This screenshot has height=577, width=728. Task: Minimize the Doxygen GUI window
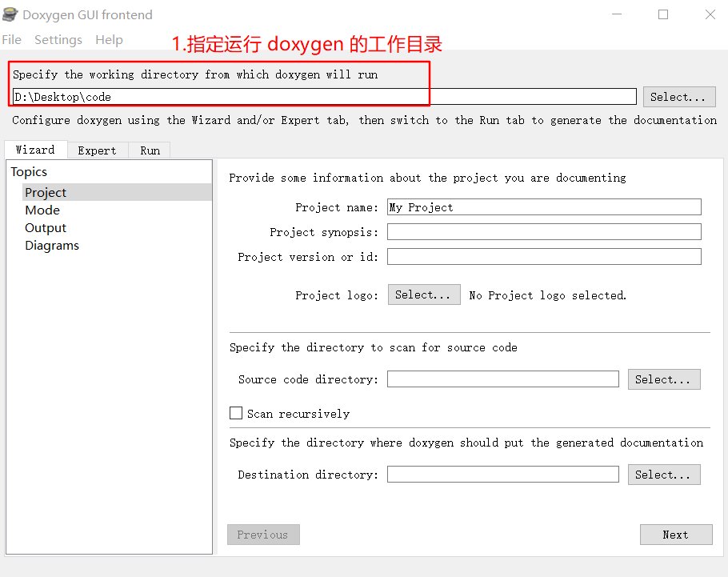pyautogui.click(x=617, y=14)
